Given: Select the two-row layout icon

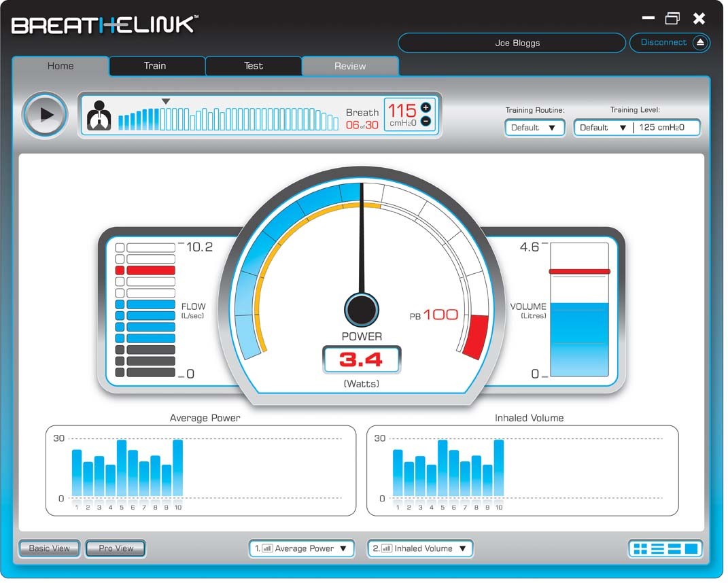Looking at the screenshot, I should tap(674, 549).
